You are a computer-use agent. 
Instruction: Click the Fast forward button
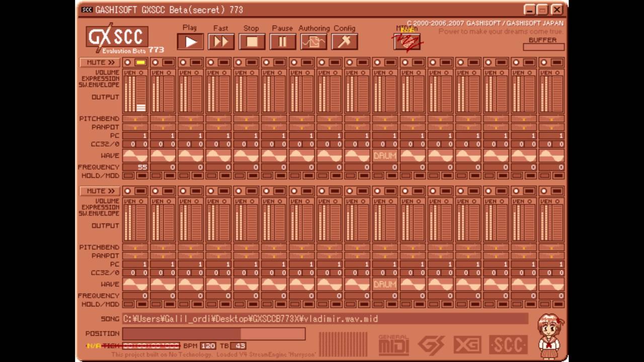point(221,42)
